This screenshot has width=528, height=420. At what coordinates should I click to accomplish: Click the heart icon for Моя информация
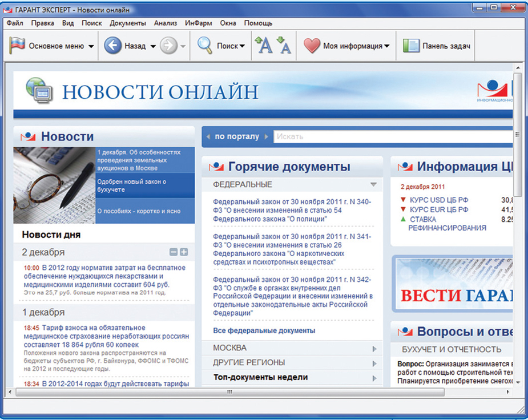click(312, 46)
